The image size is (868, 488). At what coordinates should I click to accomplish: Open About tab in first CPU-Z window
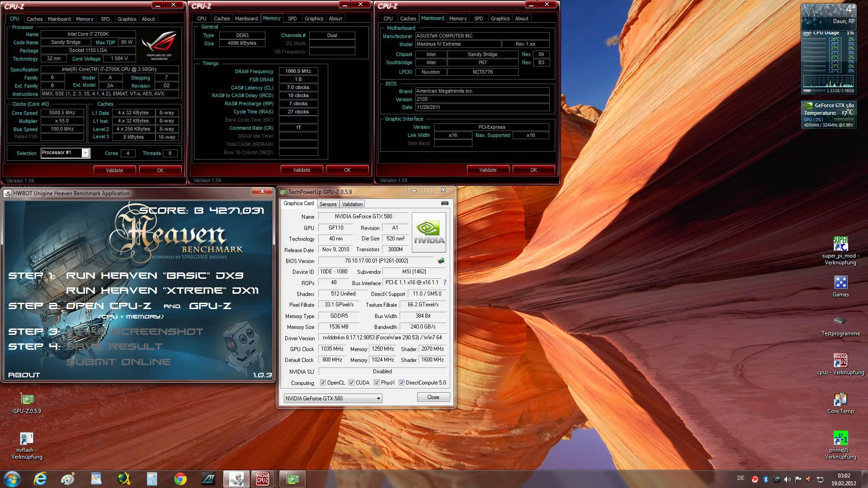click(x=148, y=19)
